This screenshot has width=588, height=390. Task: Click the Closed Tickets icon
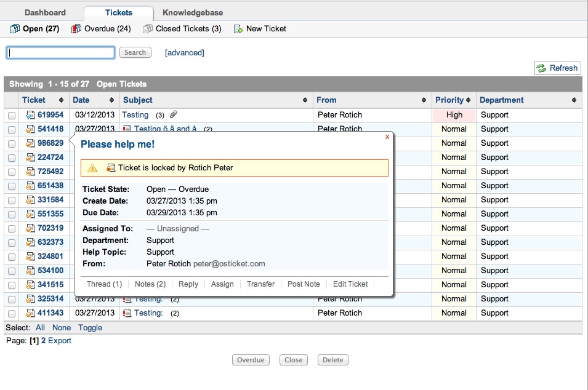pyautogui.click(x=148, y=29)
